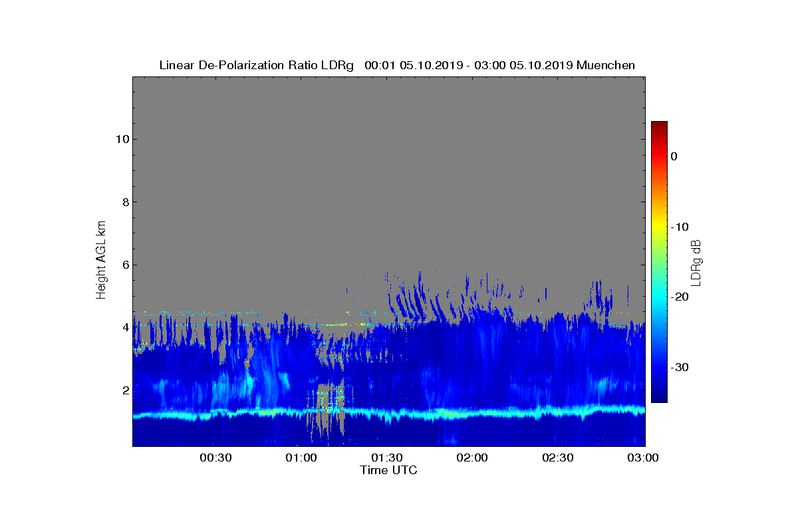Screen dimensions: 798x532
Task: Click the dark red top of the colorbar
Action: (x=659, y=126)
